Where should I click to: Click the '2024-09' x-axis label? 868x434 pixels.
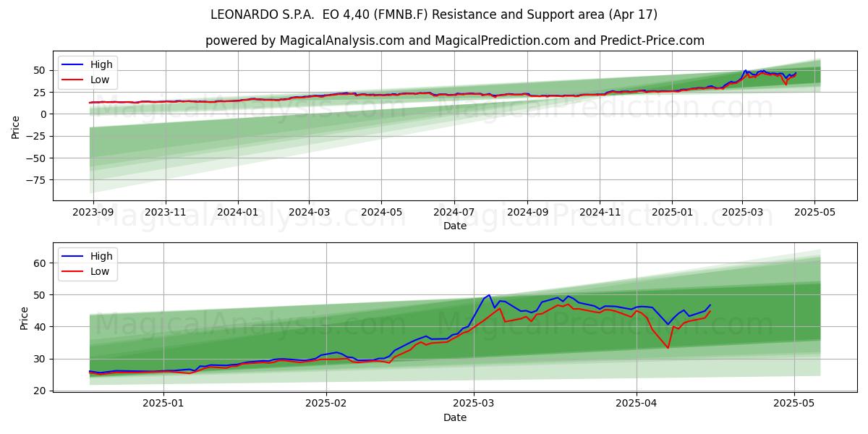tap(527, 213)
